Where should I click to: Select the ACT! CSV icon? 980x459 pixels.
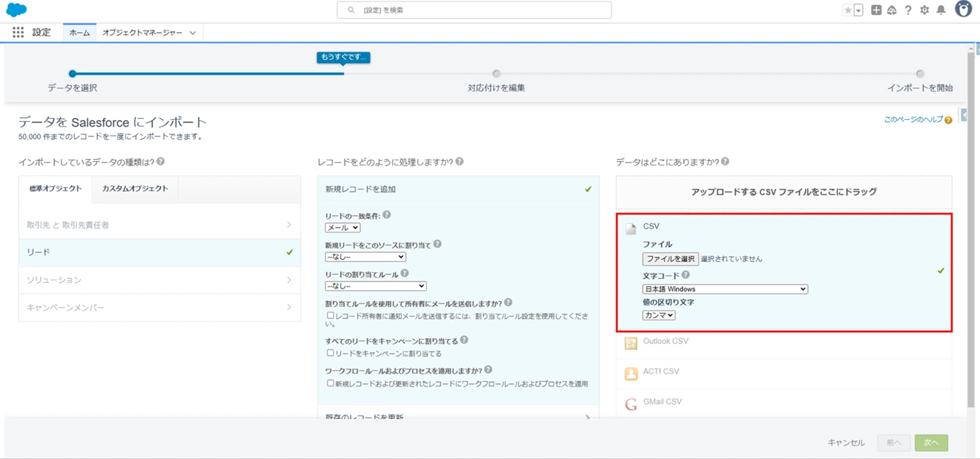[x=631, y=374]
